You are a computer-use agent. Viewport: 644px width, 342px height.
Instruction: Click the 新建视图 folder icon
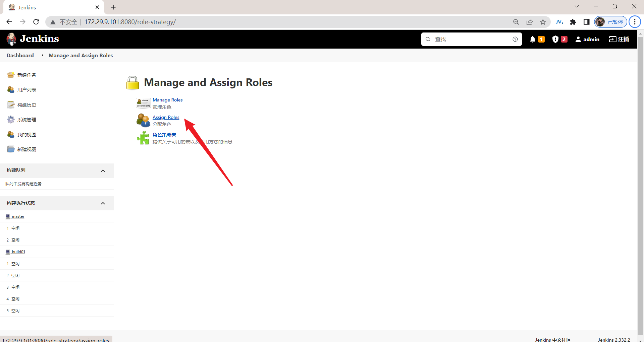(11, 149)
